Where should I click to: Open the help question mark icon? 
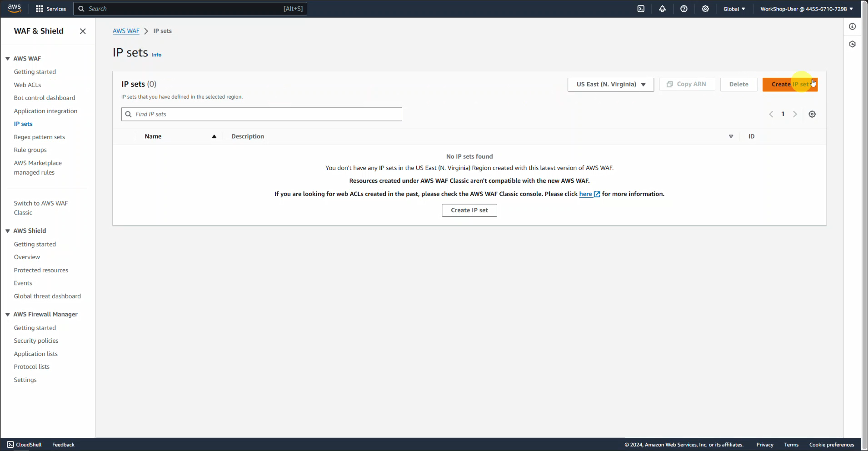tap(683, 9)
